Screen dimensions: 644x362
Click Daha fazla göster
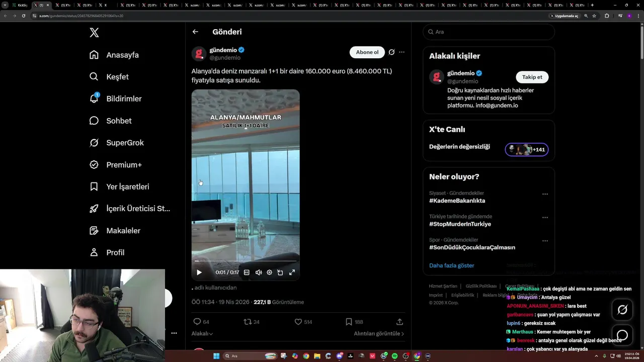(451, 265)
